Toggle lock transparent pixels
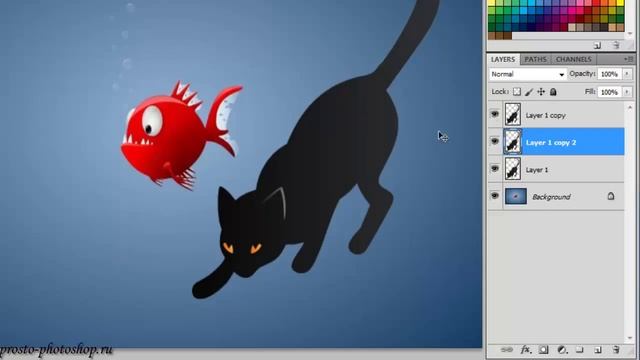The height and width of the screenshot is (360, 640). pyautogui.click(x=517, y=92)
